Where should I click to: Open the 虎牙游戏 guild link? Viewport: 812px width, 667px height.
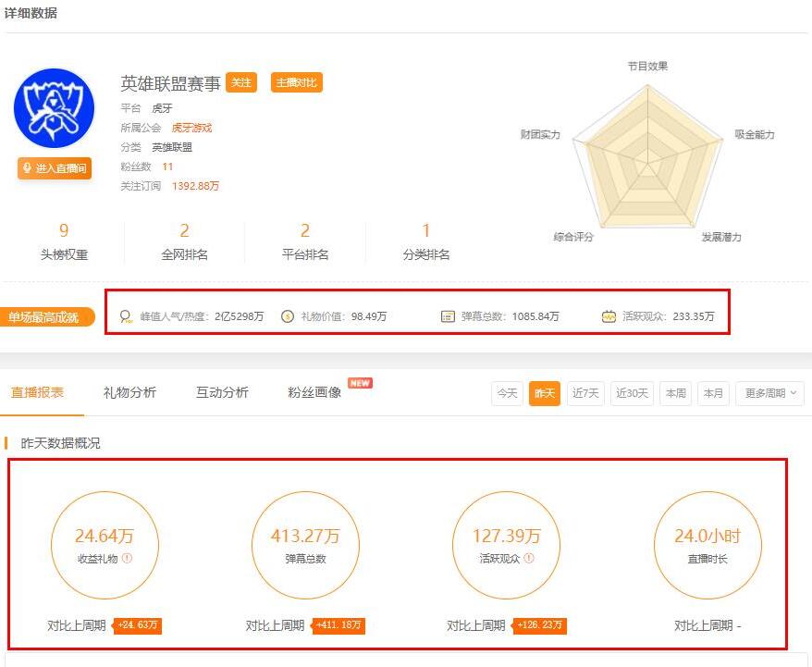tap(191, 128)
